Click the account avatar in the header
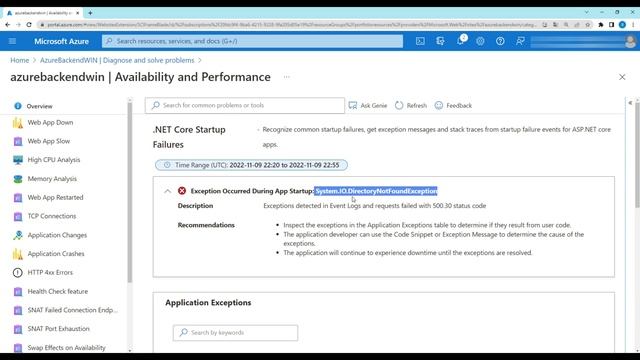 630,41
